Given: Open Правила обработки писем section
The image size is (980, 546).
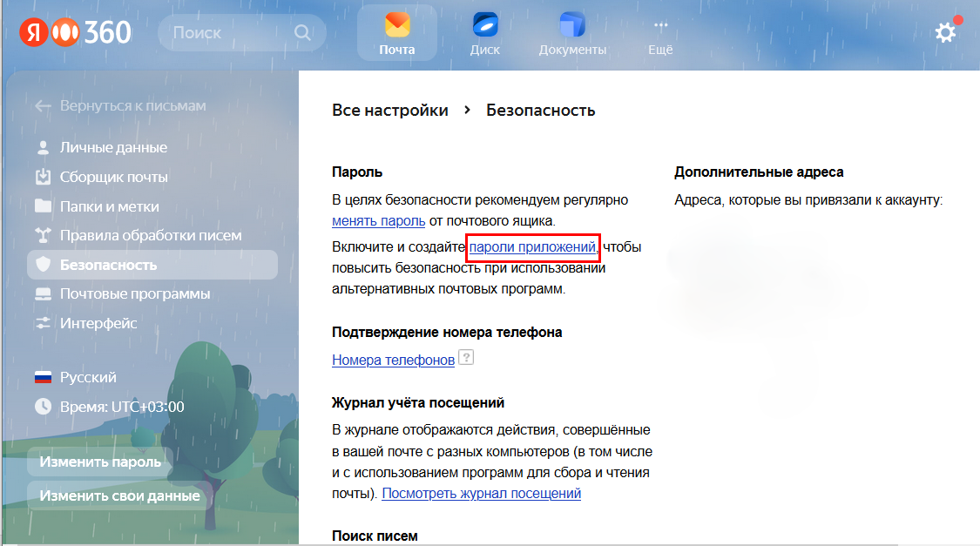Looking at the screenshot, I should (x=150, y=236).
